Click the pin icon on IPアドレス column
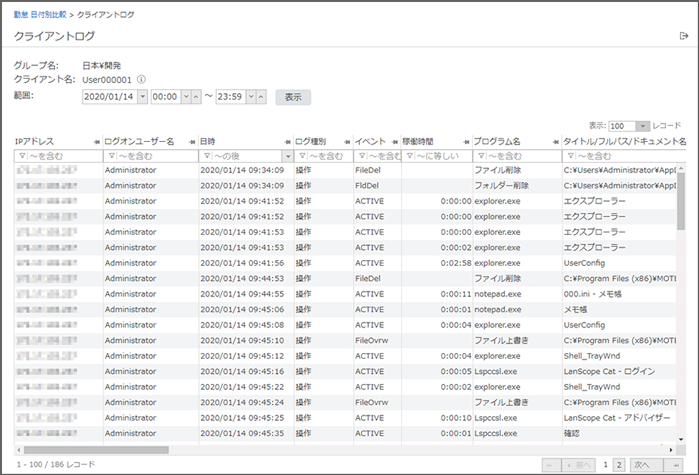The image size is (699, 475). [96, 142]
